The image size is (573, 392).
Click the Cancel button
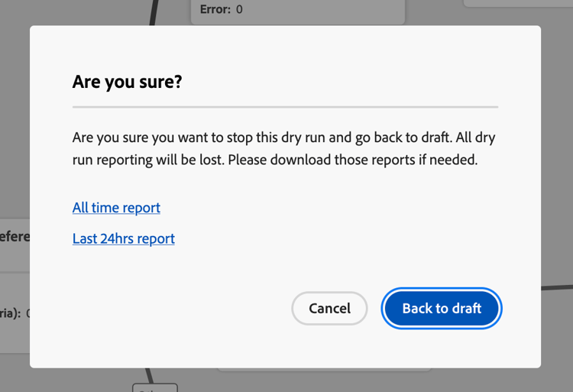[329, 309]
